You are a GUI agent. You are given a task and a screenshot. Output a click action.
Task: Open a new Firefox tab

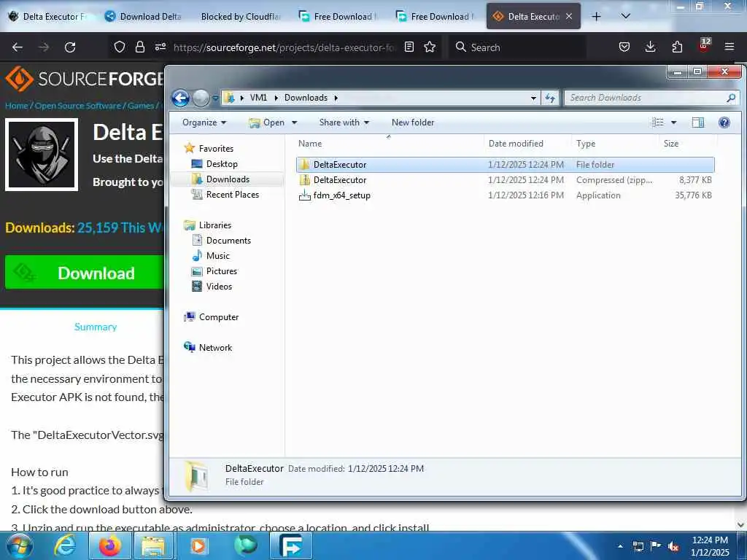pos(596,16)
